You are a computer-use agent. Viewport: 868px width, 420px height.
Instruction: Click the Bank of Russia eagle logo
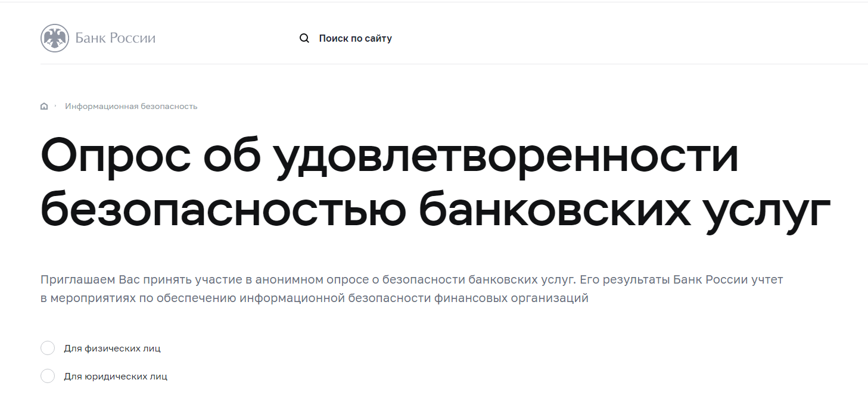point(55,38)
